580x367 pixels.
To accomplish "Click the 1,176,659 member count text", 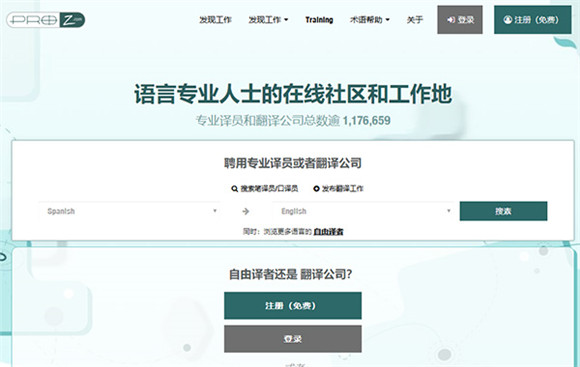I will (367, 121).
